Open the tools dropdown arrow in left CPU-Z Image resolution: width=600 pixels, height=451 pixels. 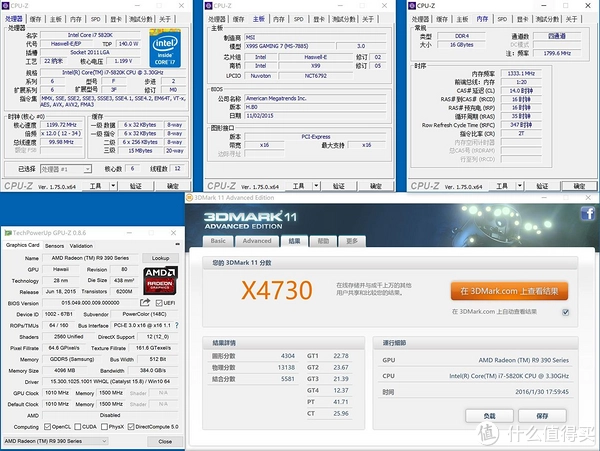[113, 186]
